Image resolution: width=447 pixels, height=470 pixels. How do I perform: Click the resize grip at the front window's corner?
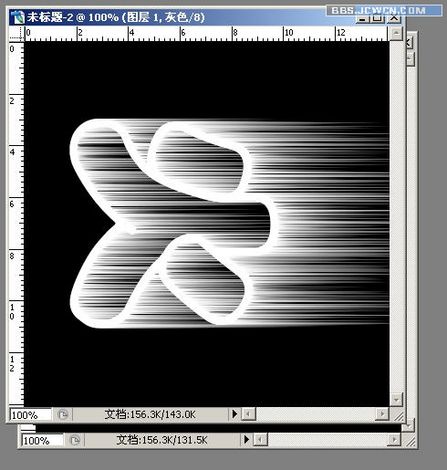pos(398,415)
